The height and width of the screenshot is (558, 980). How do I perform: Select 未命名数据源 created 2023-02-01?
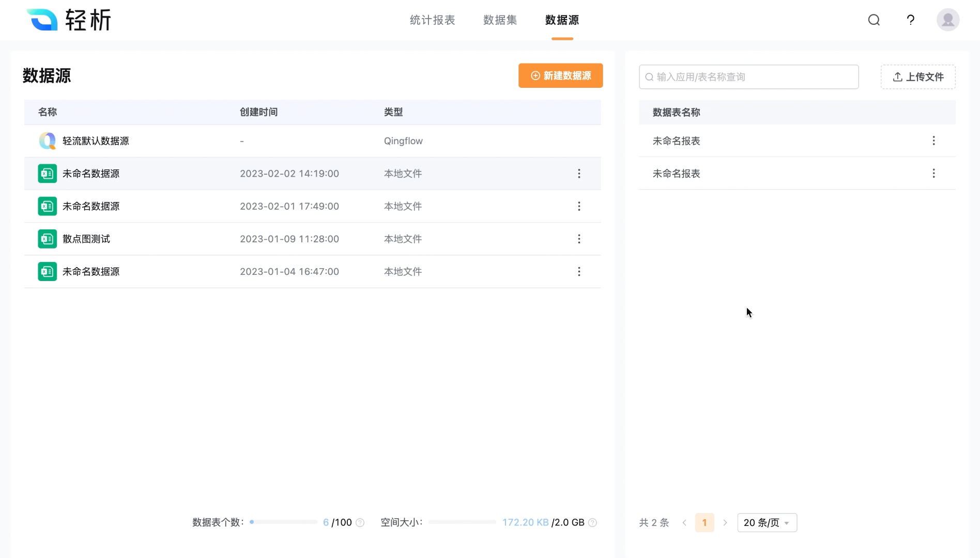point(312,206)
